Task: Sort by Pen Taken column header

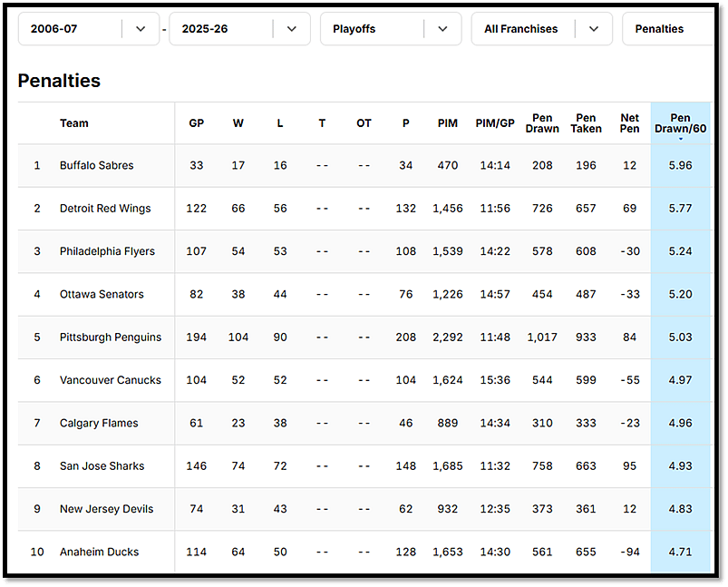Action: [586, 123]
